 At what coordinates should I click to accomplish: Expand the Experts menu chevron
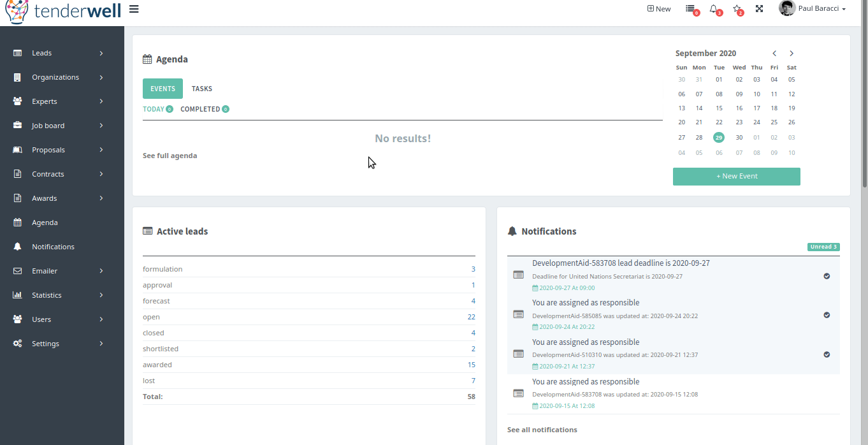tap(101, 101)
